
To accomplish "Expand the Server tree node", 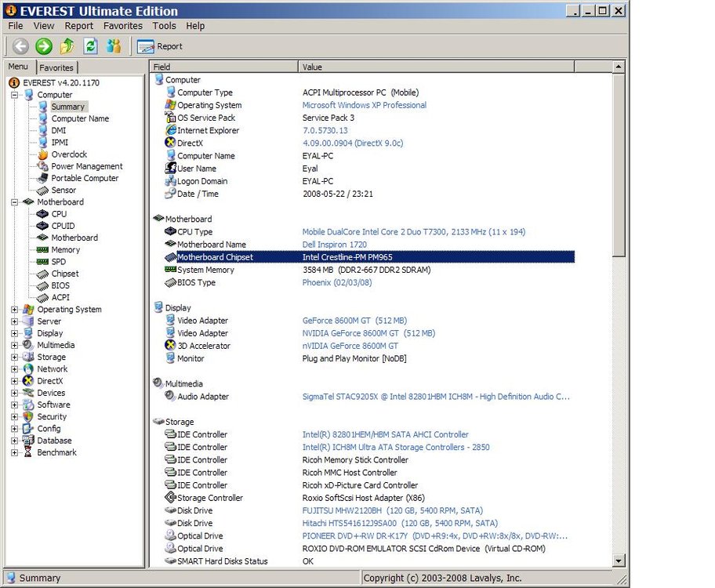I will tap(15, 321).
